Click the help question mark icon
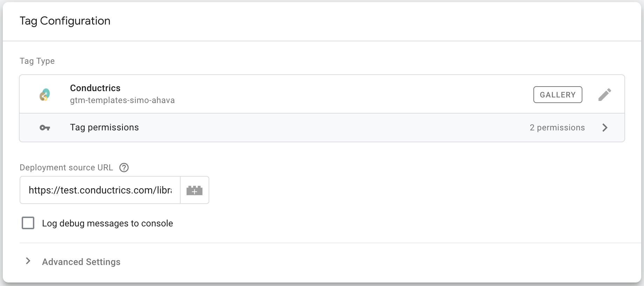The width and height of the screenshot is (644, 286). [124, 168]
